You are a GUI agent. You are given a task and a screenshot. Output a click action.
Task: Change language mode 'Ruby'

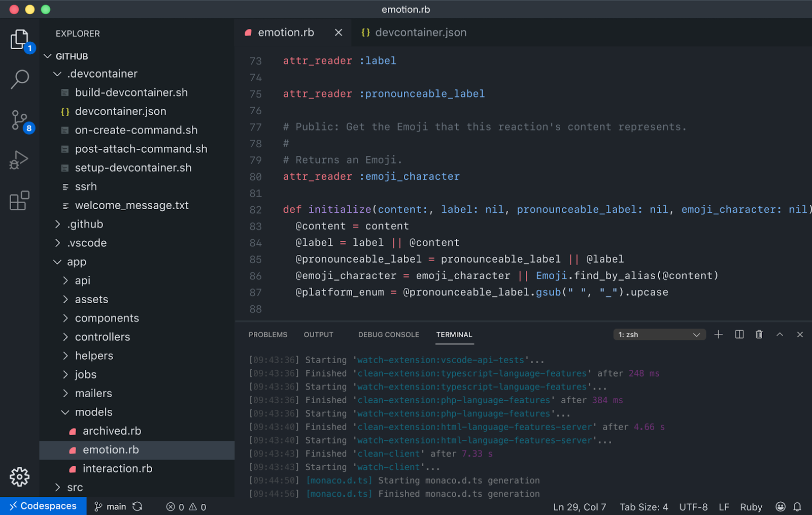[751, 507]
